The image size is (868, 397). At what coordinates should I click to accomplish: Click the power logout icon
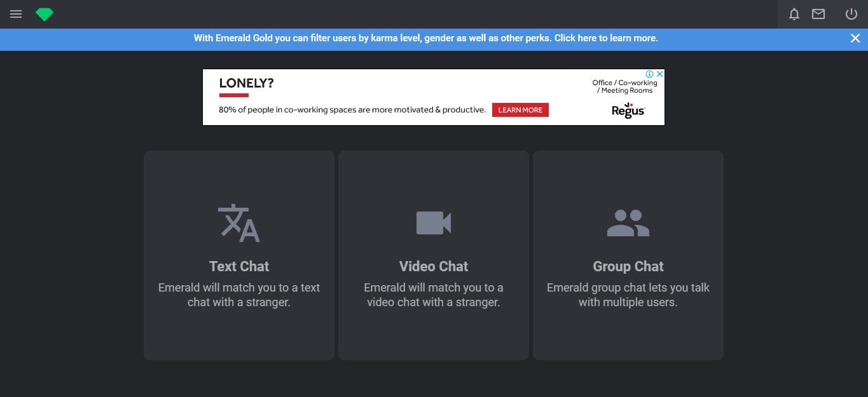[851, 14]
